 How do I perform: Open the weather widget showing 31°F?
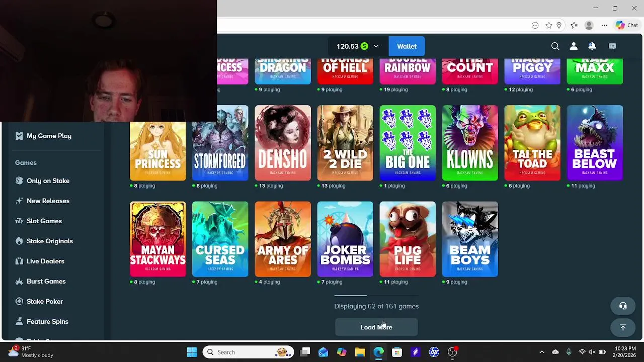pyautogui.click(x=31, y=352)
